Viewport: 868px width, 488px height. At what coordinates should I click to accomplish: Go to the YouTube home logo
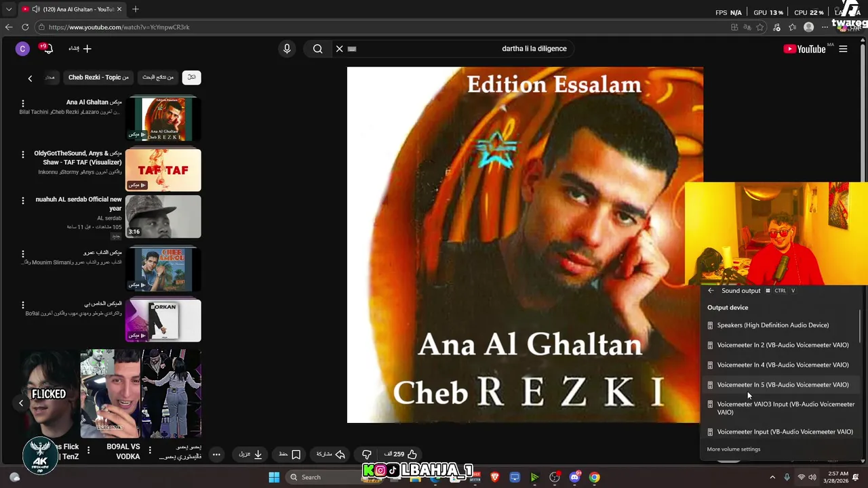tap(804, 49)
